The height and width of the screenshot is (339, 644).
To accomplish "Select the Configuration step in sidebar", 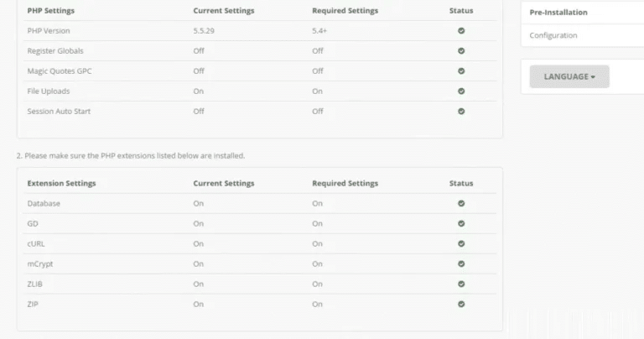I will [553, 35].
